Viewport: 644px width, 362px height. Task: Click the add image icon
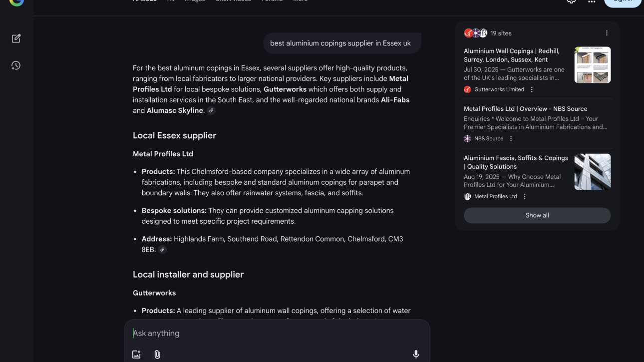pyautogui.click(x=136, y=354)
